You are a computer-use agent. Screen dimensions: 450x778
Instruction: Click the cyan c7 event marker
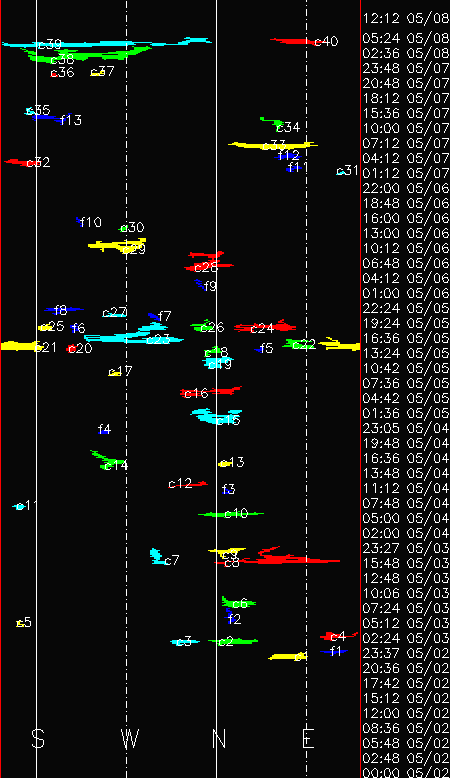(x=159, y=557)
